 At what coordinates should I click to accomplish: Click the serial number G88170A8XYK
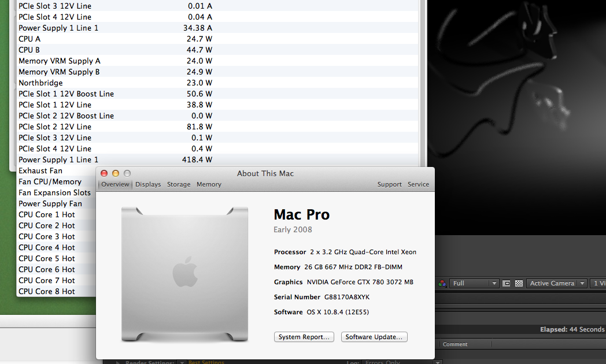point(347,297)
